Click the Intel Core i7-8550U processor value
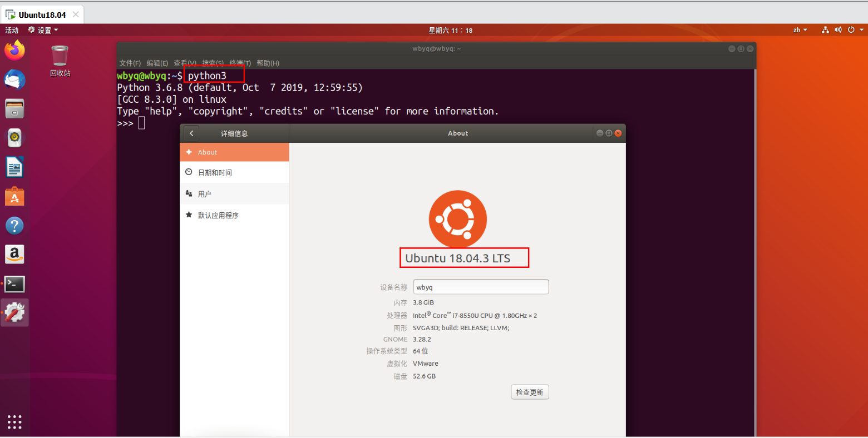The height and width of the screenshot is (438, 868). [475, 315]
